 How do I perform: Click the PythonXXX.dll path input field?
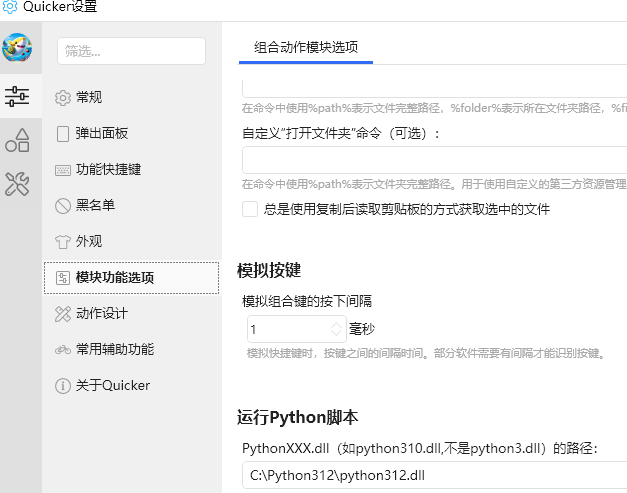point(434,475)
